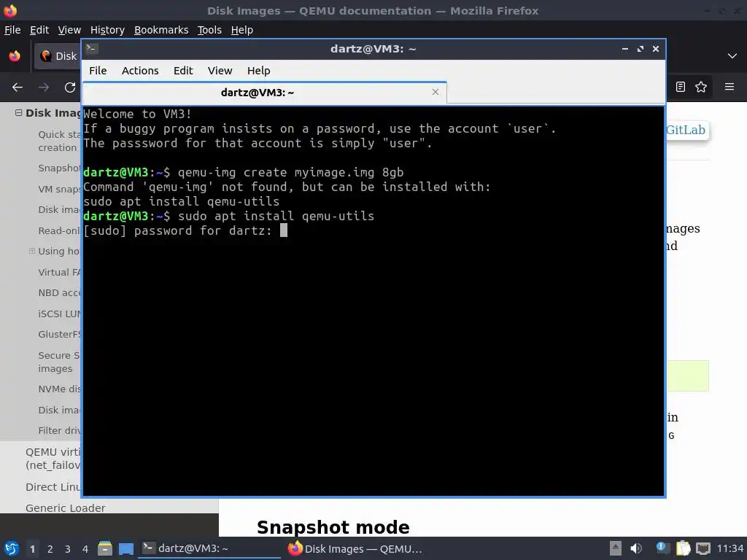
Task: Open the QEMU virtio-net sidebar link
Action: pyautogui.click(x=53, y=459)
